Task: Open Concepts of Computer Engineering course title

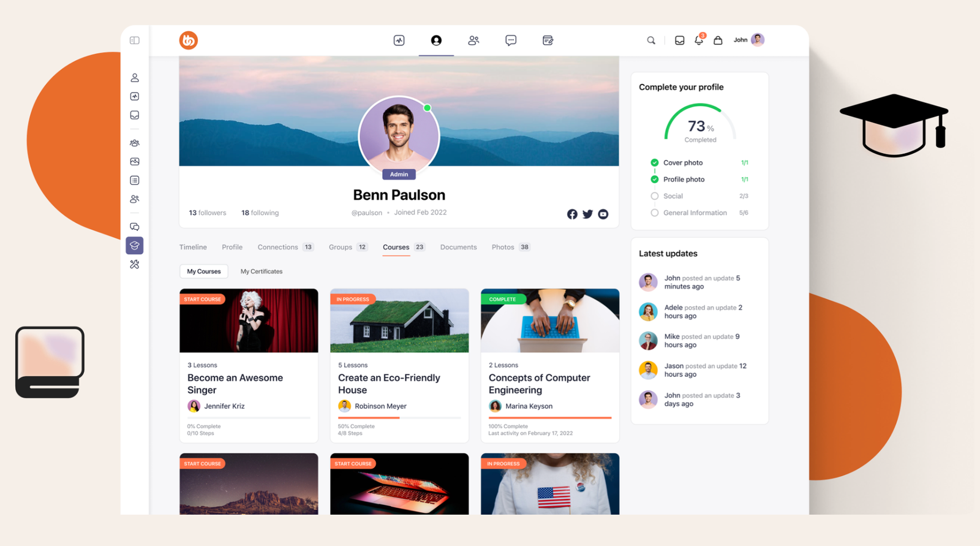Action: click(539, 384)
